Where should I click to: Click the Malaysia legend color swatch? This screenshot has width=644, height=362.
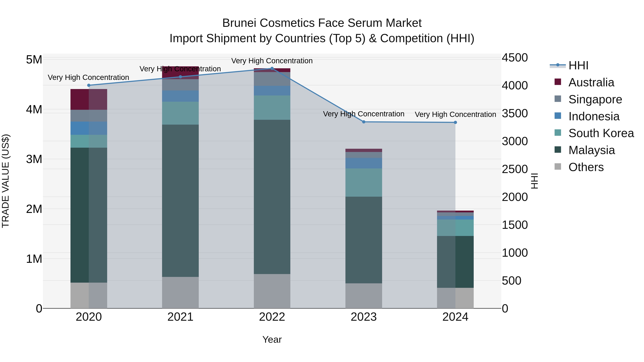point(558,150)
